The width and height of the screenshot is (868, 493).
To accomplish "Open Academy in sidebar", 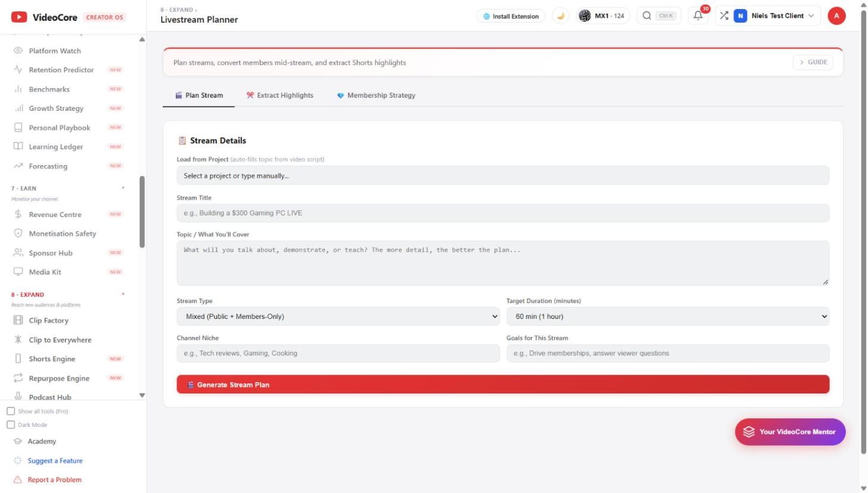I will [x=42, y=442].
